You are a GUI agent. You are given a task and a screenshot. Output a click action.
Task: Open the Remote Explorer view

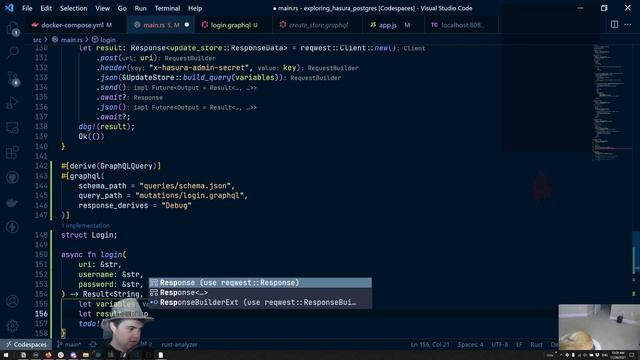[x=13, y=128]
